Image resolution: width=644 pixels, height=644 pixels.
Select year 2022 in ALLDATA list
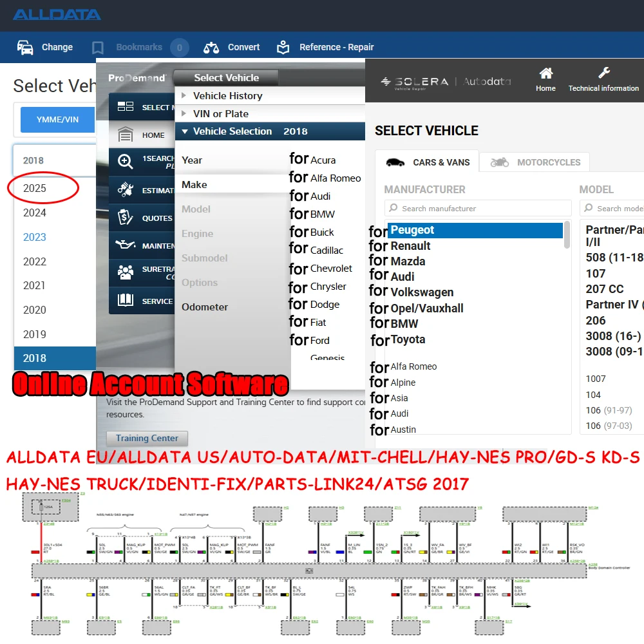pyautogui.click(x=35, y=261)
